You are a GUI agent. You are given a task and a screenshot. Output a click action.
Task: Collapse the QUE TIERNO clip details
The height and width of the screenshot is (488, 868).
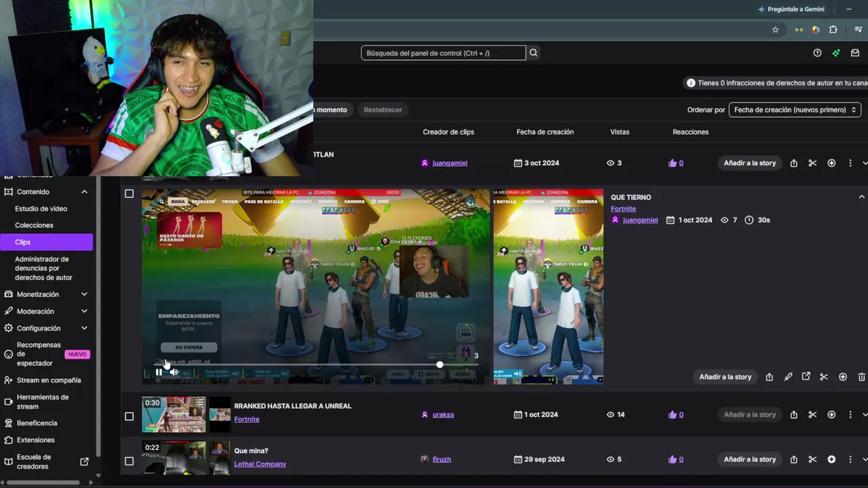click(862, 197)
